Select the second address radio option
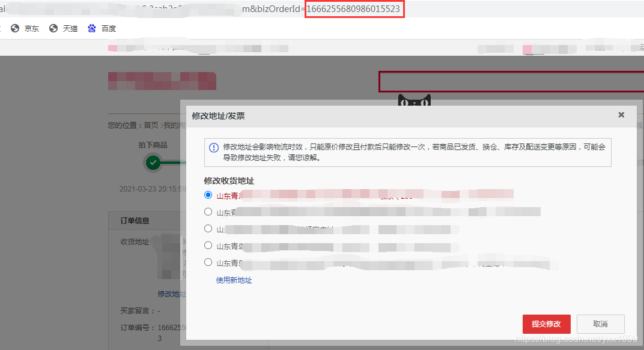 click(x=208, y=211)
